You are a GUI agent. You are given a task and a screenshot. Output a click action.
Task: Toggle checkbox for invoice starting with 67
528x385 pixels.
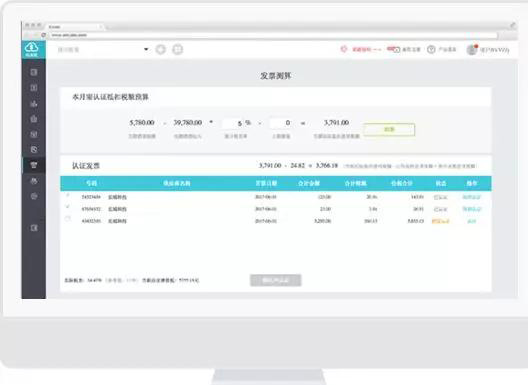pyautogui.click(x=68, y=206)
